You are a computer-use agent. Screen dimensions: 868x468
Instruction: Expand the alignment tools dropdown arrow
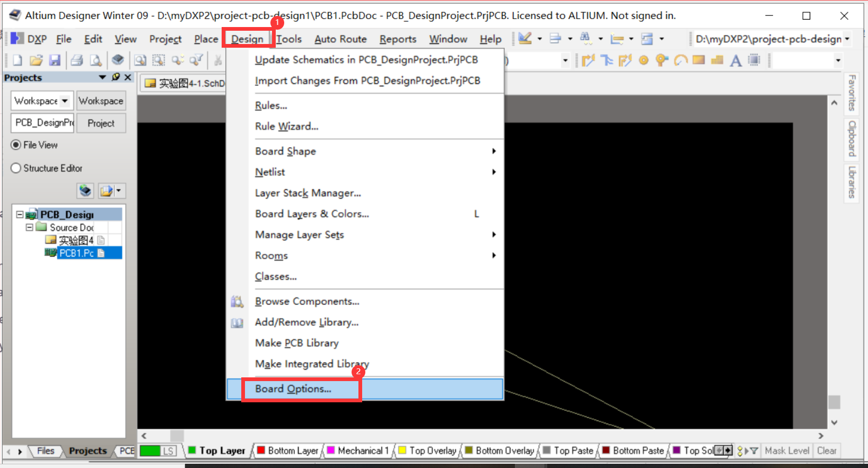pos(570,39)
